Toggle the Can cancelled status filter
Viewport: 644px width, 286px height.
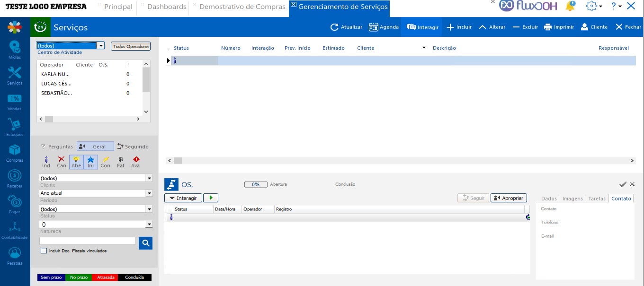click(62, 162)
